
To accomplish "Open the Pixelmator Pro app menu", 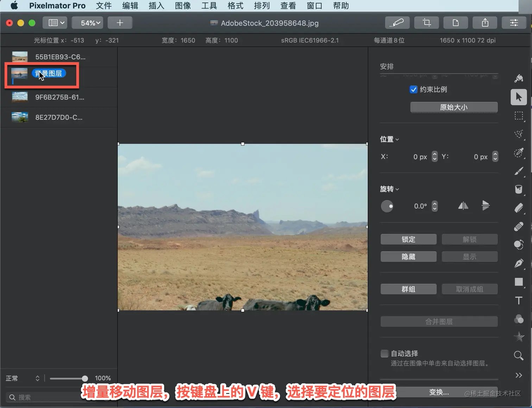I will click(57, 6).
